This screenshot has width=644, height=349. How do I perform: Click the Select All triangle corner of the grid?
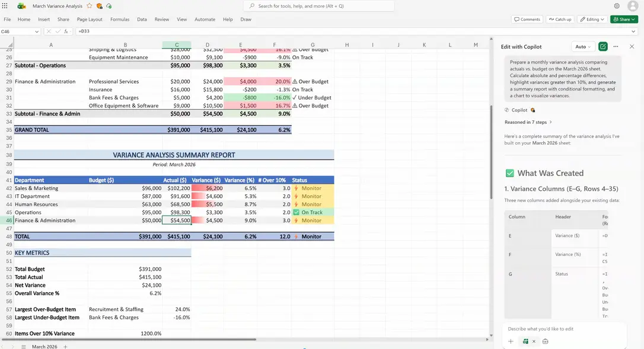pos(11,45)
